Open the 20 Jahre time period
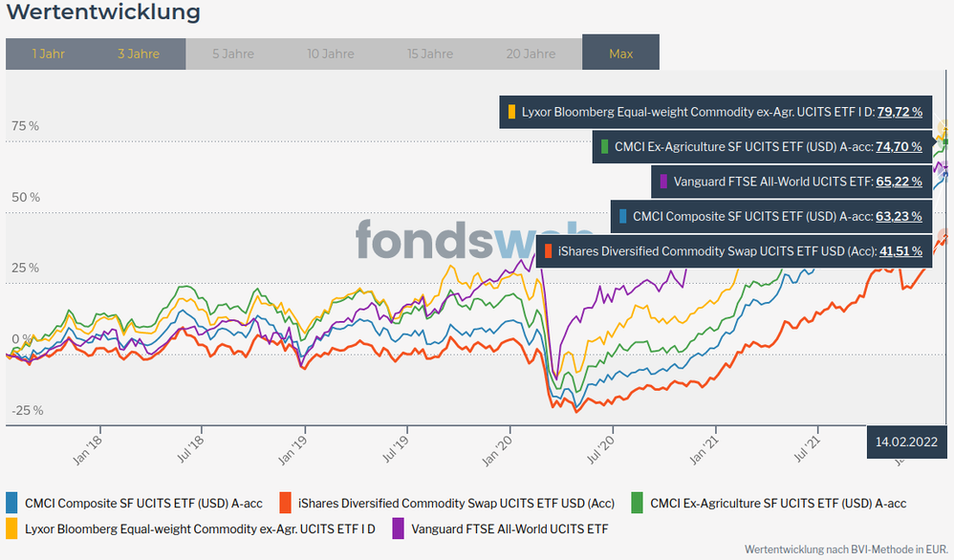 point(531,54)
